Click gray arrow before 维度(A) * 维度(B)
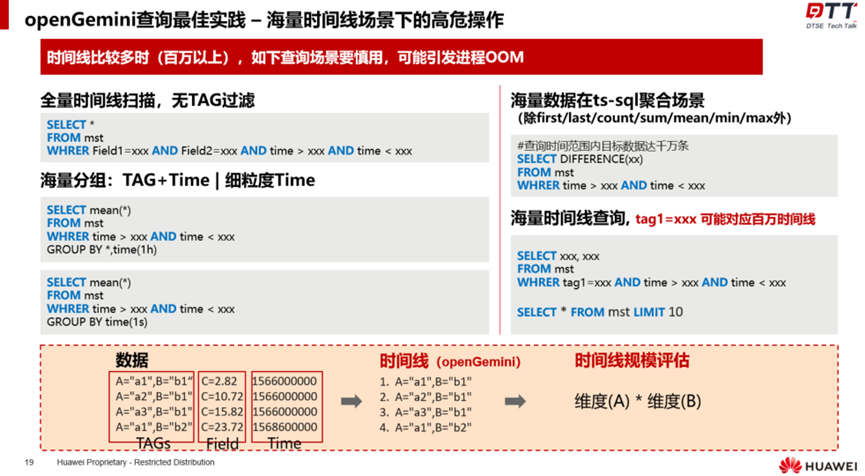Viewport: 865px width, 476px height. click(x=515, y=401)
